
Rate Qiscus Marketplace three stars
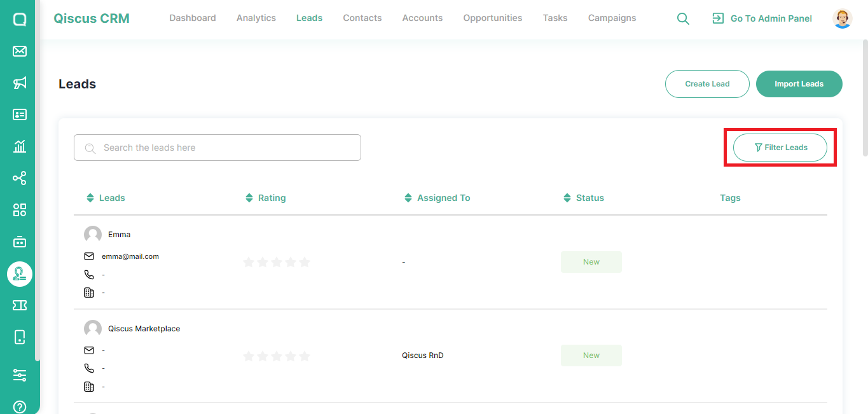(277, 356)
